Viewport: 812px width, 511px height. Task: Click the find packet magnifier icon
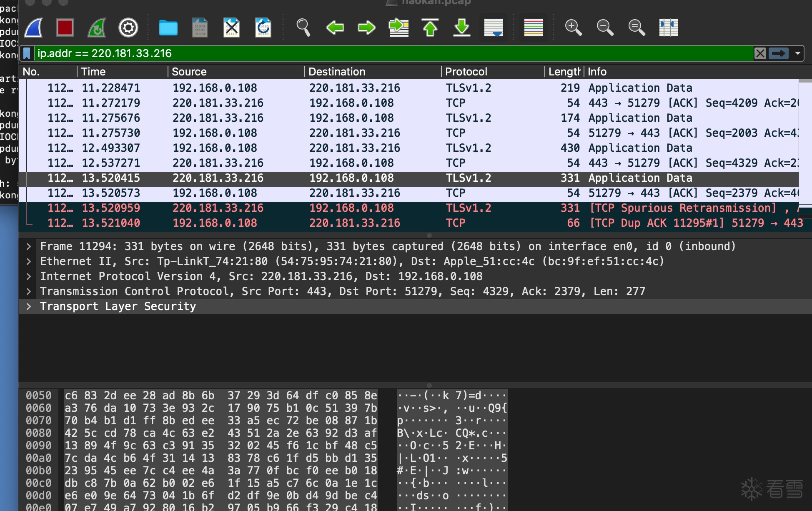pos(303,28)
